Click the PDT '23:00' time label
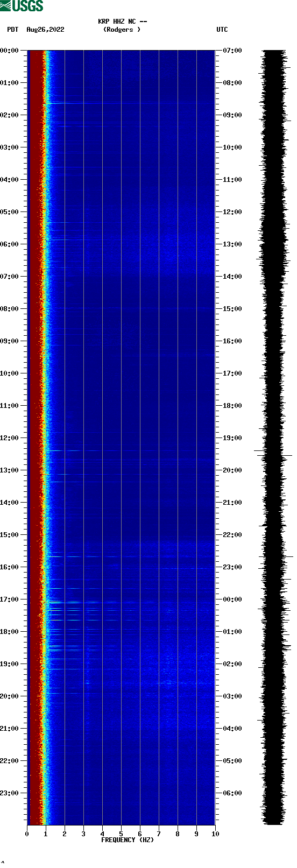Viewport: 297px width, 868px height. (10, 793)
